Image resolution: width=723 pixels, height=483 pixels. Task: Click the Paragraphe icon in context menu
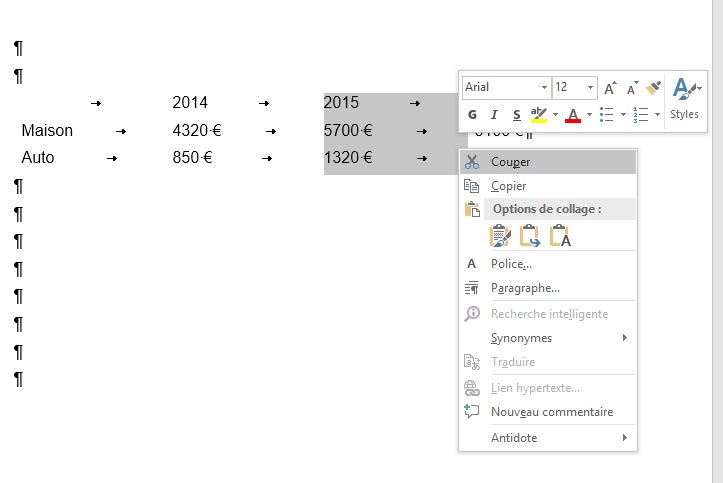(x=472, y=288)
